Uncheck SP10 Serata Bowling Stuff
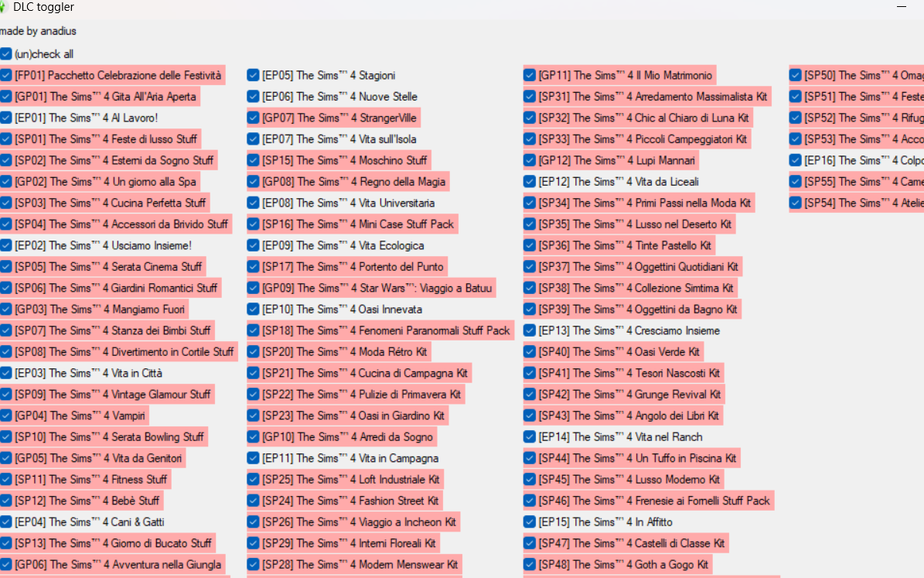The height and width of the screenshot is (578, 924). pyautogui.click(x=6, y=436)
